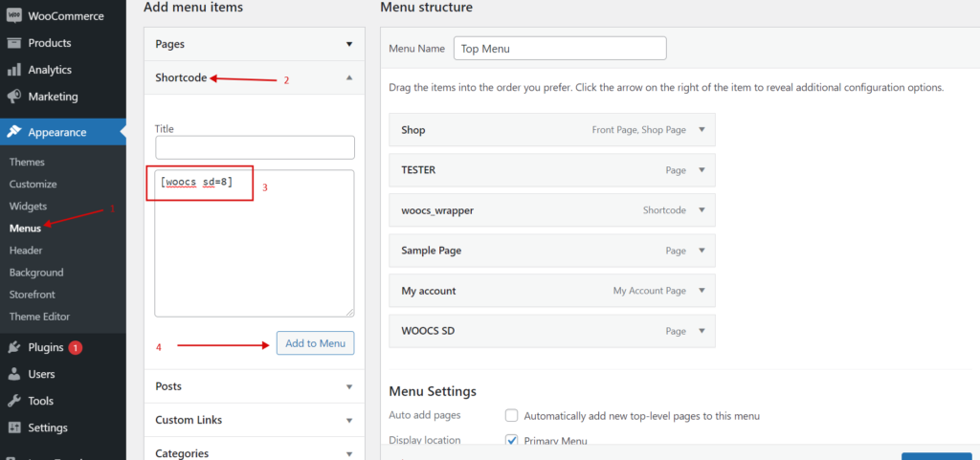Image resolution: width=980 pixels, height=460 pixels.
Task: Open the Theme Editor submenu item
Action: point(39,317)
